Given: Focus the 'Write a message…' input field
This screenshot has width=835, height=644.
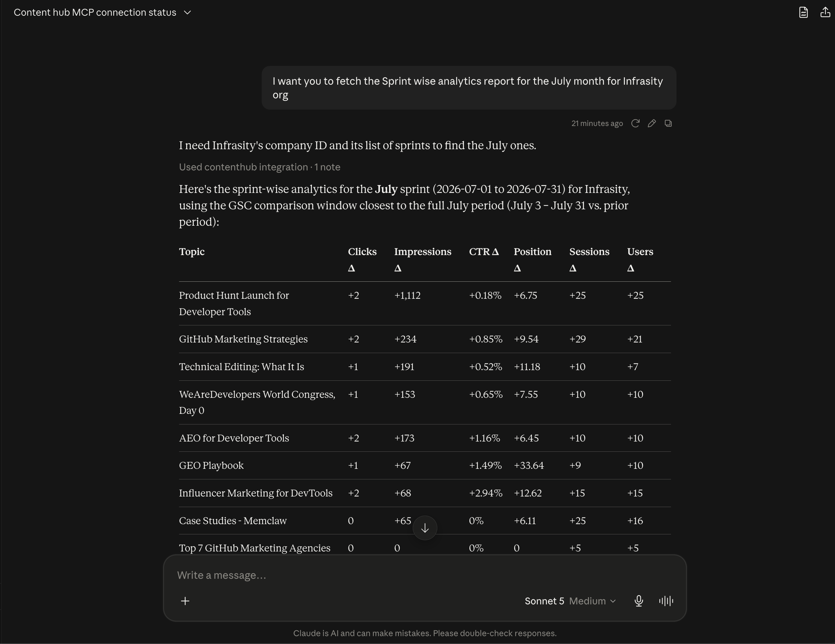Looking at the screenshot, I should (424, 575).
